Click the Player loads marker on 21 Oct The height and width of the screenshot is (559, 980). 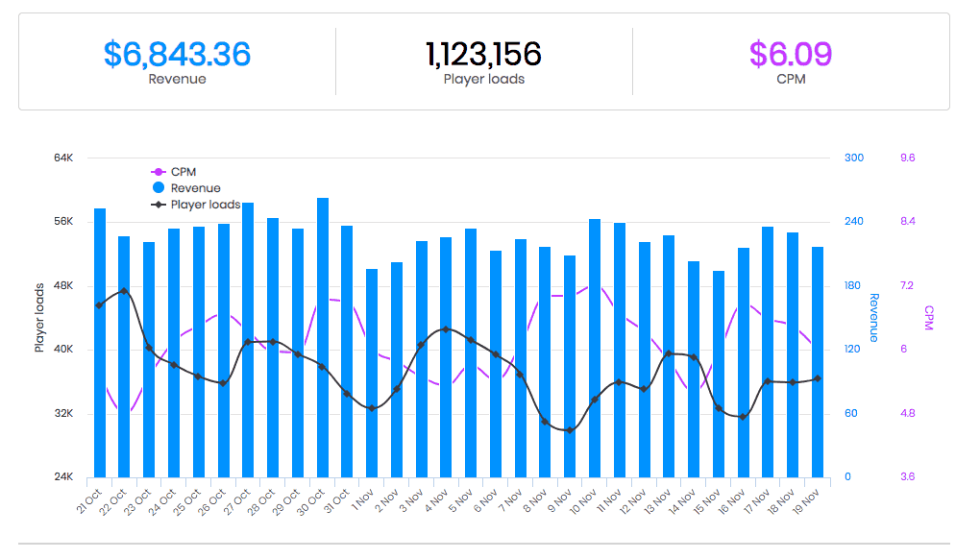pyautogui.click(x=99, y=305)
